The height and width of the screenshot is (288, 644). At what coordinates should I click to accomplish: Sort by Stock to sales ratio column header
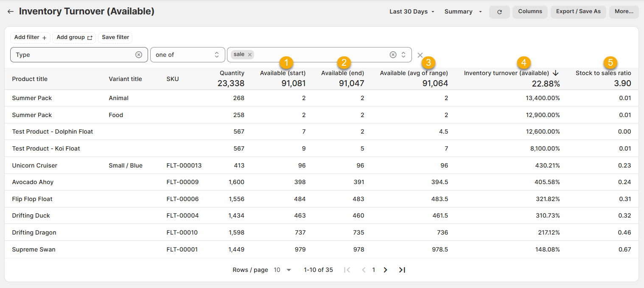click(x=603, y=73)
